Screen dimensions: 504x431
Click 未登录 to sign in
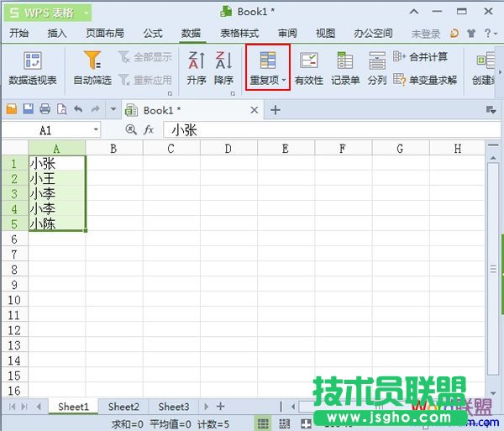(425, 34)
